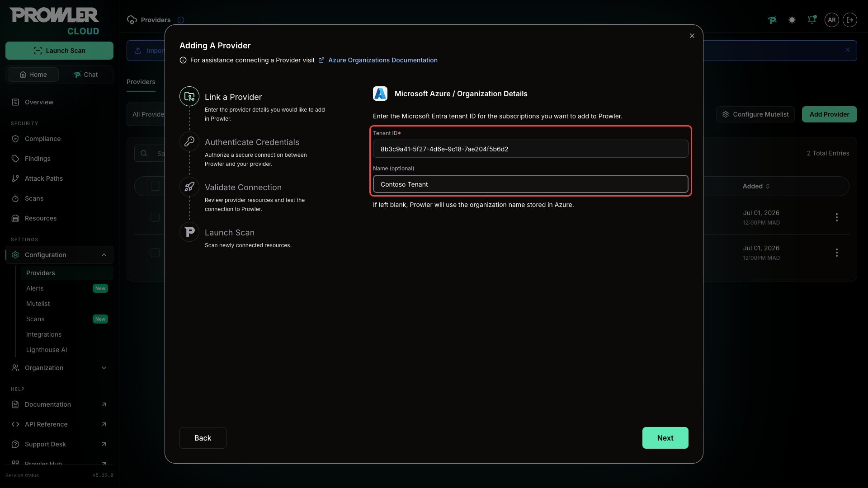Click Service status in sidebar footer
The image size is (868, 488).
tap(22, 475)
